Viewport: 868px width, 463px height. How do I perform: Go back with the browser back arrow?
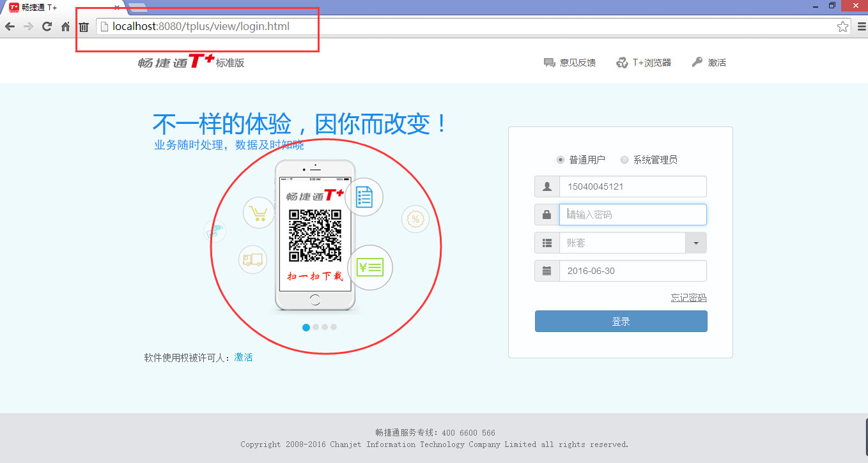(10, 27)
